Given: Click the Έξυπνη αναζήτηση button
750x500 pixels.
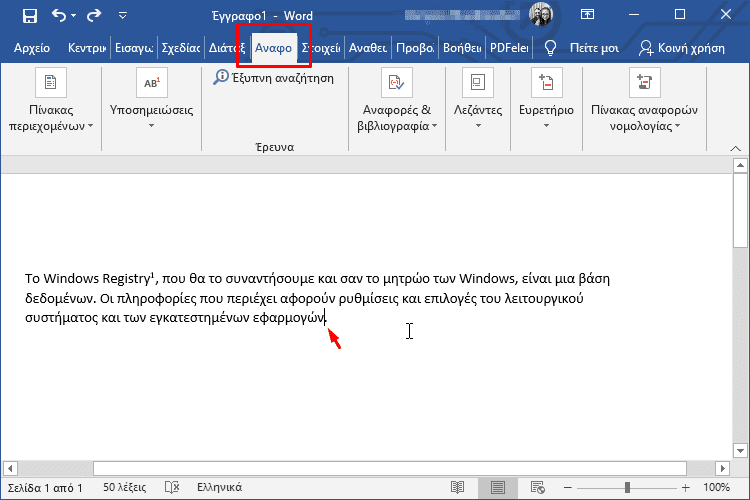Looking at the screenshot, I should tap(274, 78).
